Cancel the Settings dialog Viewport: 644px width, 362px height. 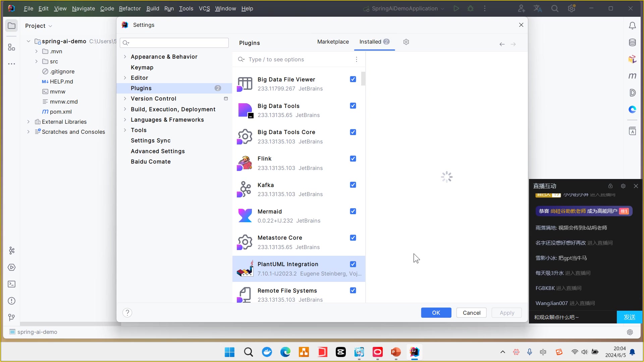(x=471, y=313)
